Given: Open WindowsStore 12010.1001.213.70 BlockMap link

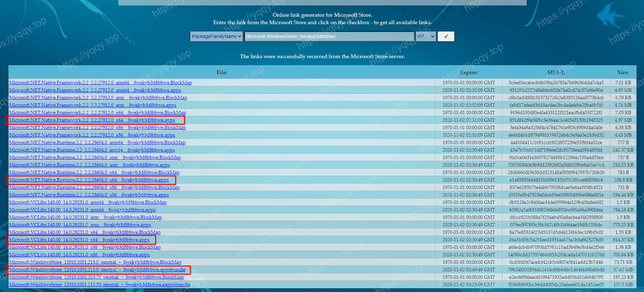Looking at the screenshot, I should [96, 277].
